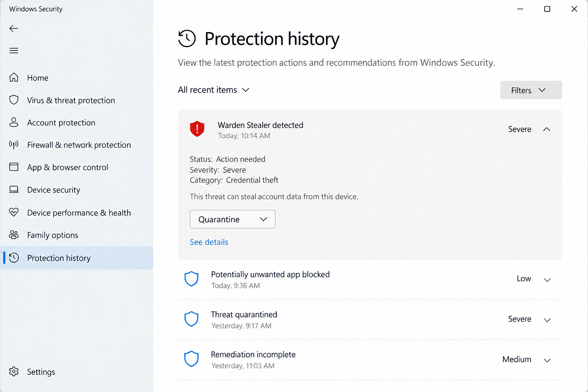Click the red Warden Stealer alert shield
Viewport: 588px width, 392px height.
pyautogui.click(x=197, y=129)
